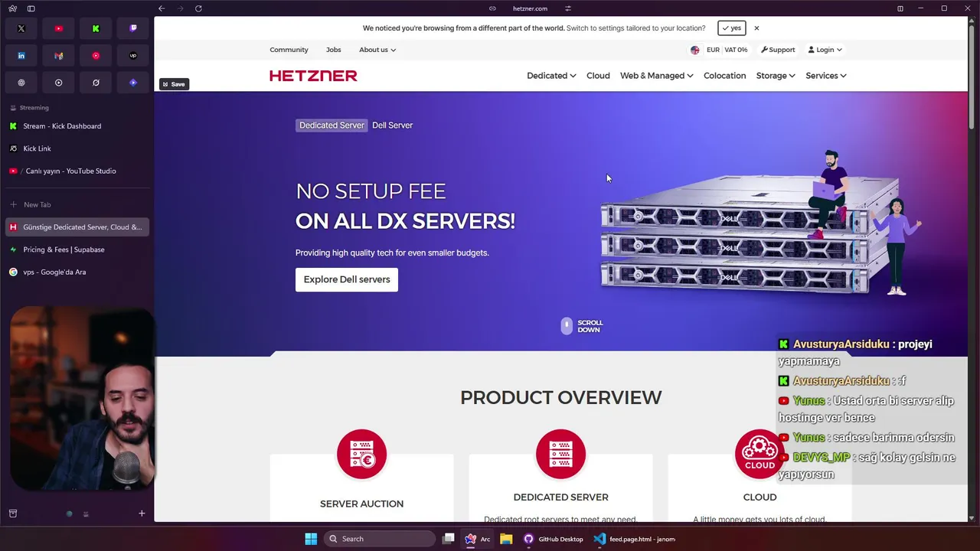Open File Explorer from taskbar
Screen dimensions: 980x551
click(506, 539)
